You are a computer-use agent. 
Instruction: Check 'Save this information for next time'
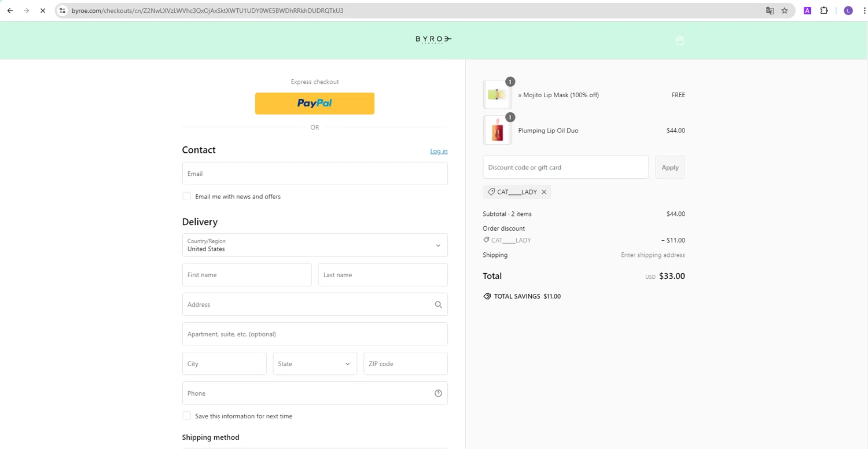pyautogui.click(x=187, y=416)
